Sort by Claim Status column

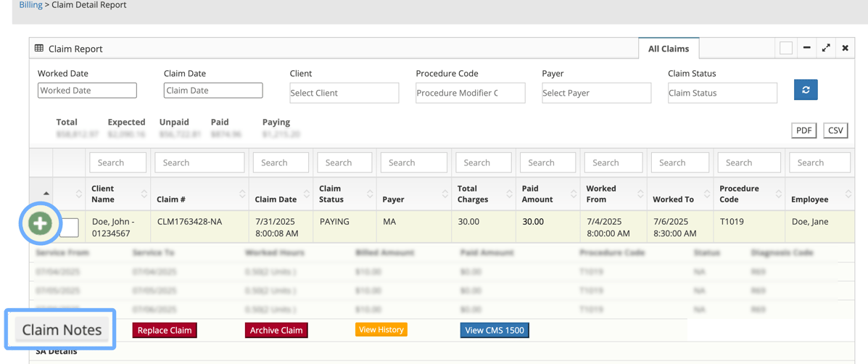pos(344,194)
